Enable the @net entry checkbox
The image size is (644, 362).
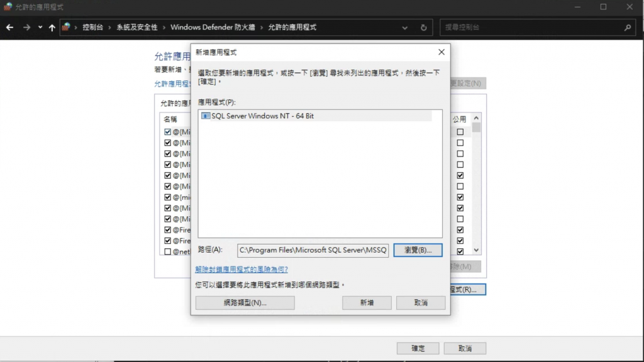(x=167, y=251)
